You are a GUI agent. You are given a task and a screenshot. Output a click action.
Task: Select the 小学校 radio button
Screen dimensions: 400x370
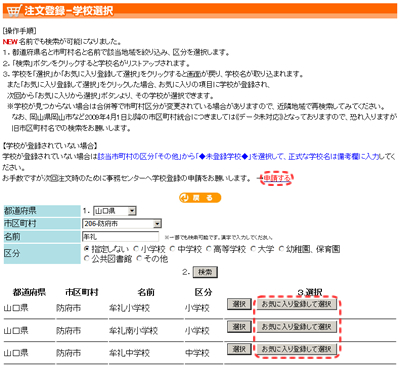click(136, 249)
